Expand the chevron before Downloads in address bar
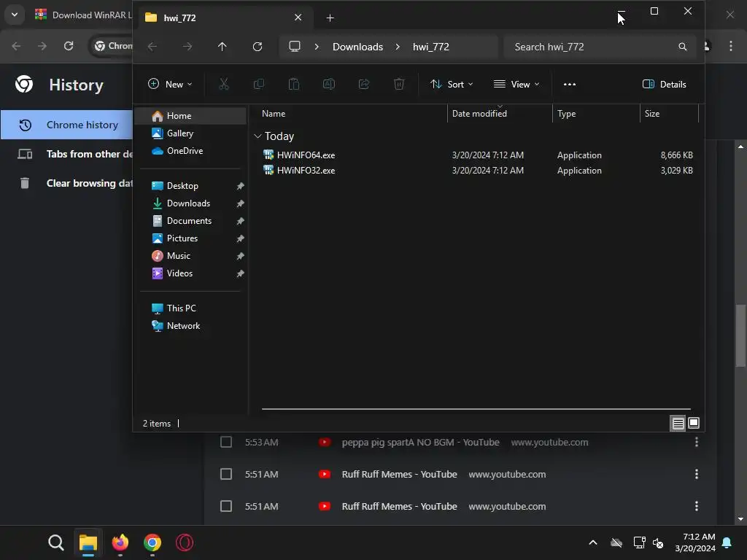Viewport: 747px width, 560px height. [x=317, y=47]
